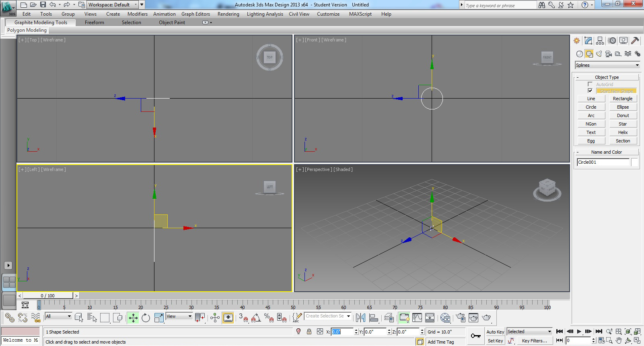Activate the Select and Uniform Scale tool

pos(159,318)
